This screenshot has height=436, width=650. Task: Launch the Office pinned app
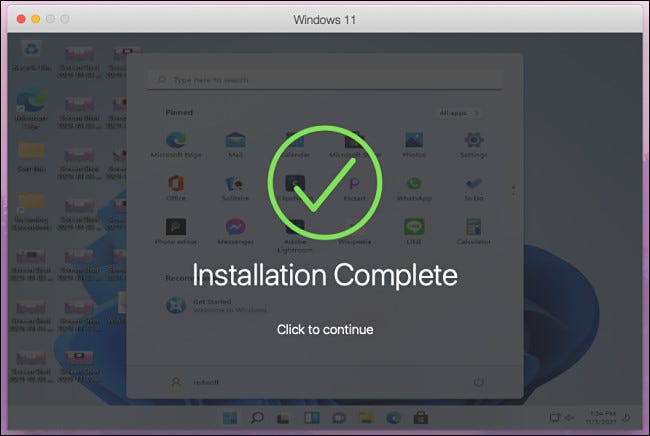coord(176,188)
